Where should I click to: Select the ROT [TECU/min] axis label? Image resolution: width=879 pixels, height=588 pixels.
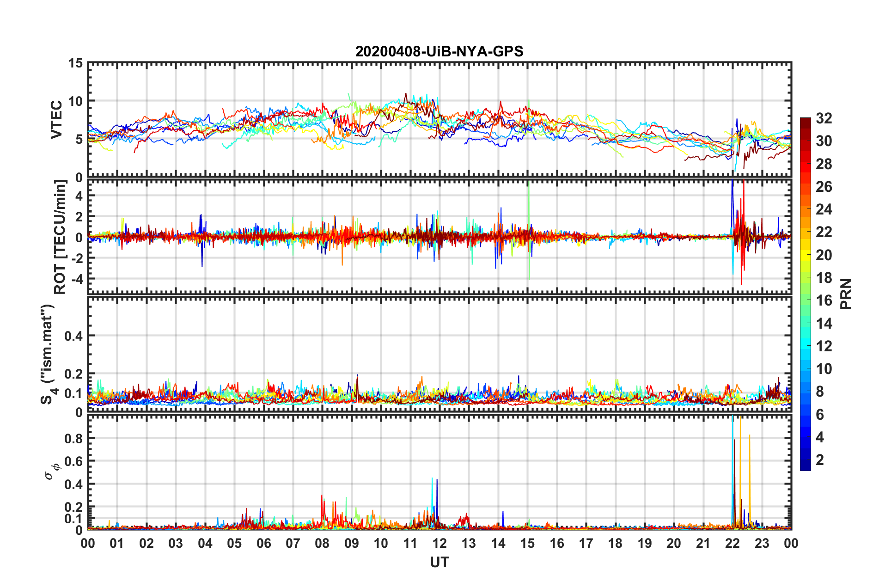pyautogui.click(x=60, y=237)
